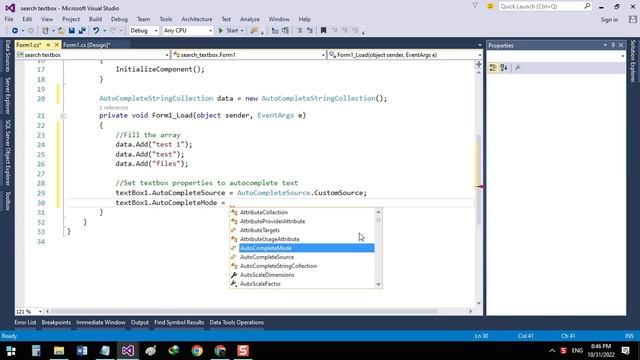This screenshot has width=640, height=360.
Task: Open the SQL Server Object Explorer side tab
Action: 7,153
